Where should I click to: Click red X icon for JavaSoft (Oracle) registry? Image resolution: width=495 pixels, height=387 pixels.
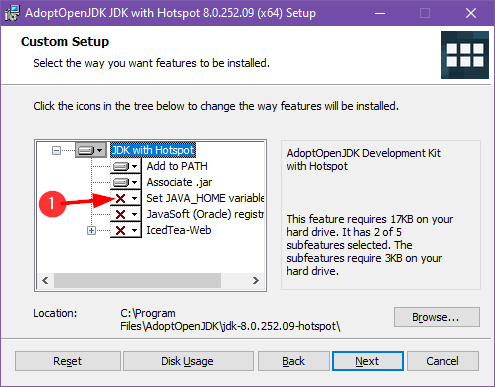[x=120, y=214]
